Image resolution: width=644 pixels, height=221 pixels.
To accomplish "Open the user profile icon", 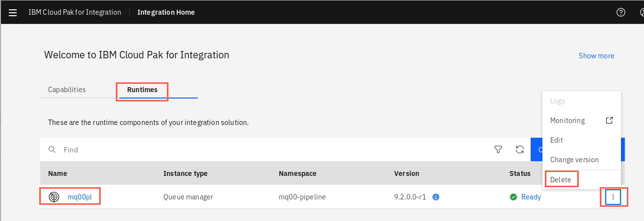I will 640,12.
